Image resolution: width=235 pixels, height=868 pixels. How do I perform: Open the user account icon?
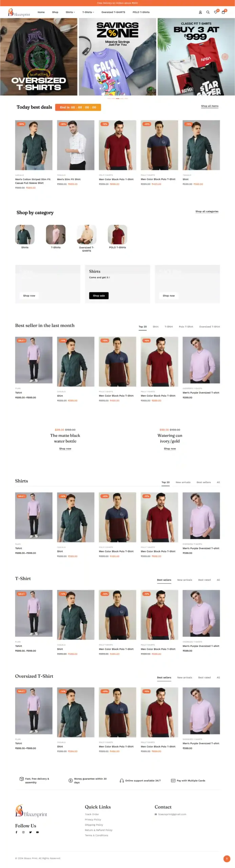200,12
